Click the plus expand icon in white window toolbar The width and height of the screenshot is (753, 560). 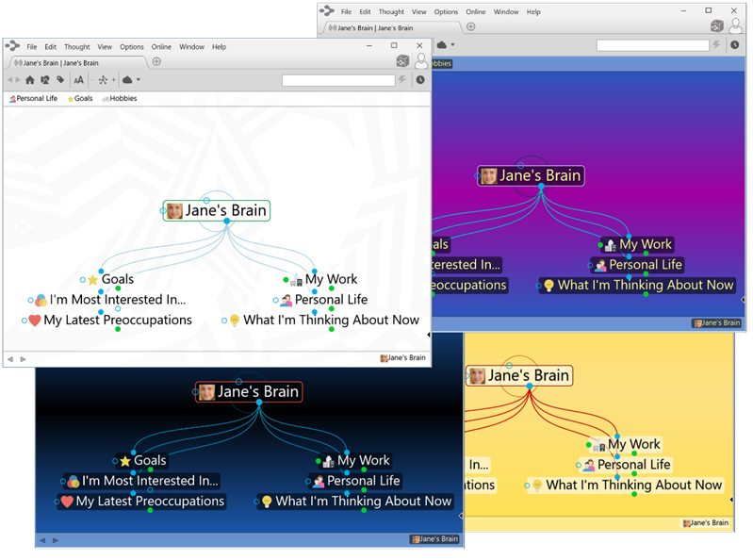coord(115,80)
